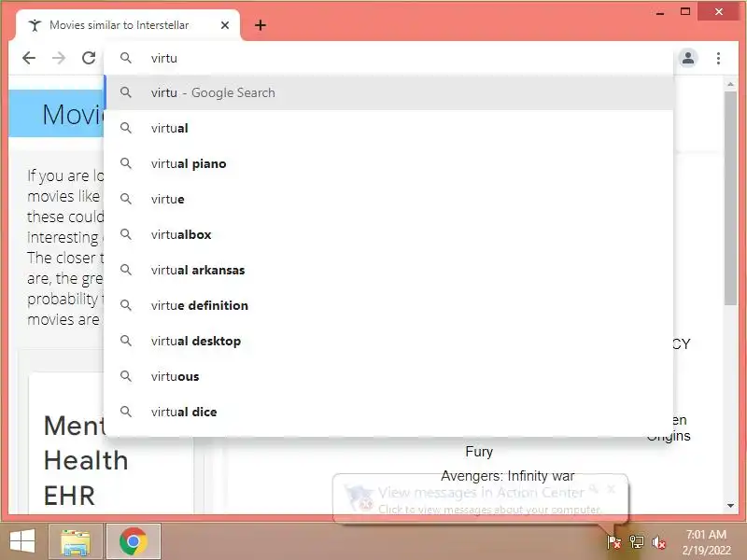Select the Movies similar to Interstellar tab
The width and height of the screenshot is (747, 560).
(x=128, y=25)
